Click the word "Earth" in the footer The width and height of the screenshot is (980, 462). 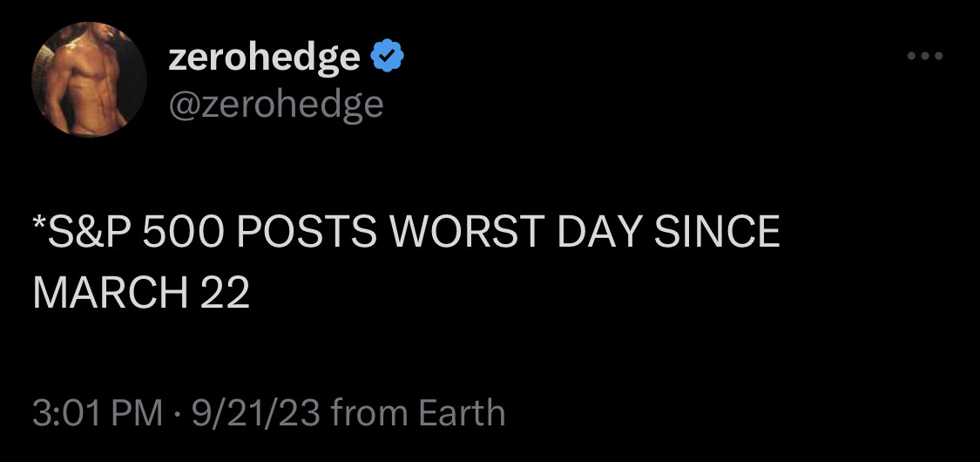click(x=462, y=412)
